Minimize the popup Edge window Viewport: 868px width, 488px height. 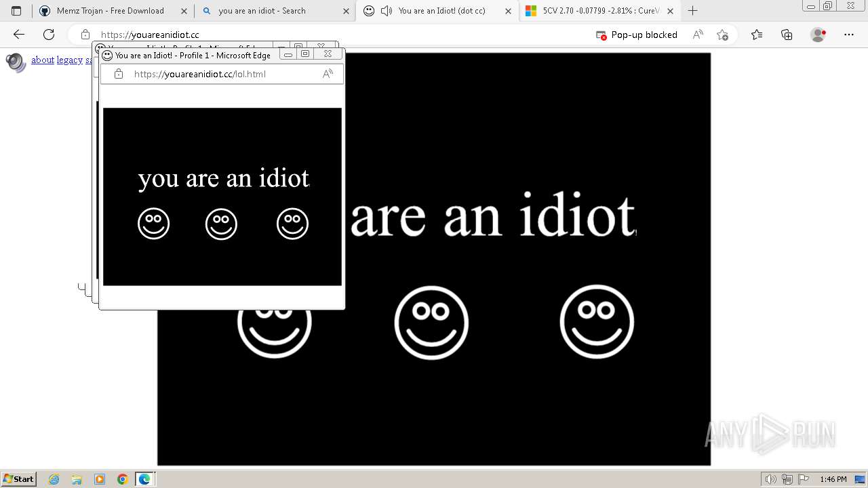[x=288, y=54]
